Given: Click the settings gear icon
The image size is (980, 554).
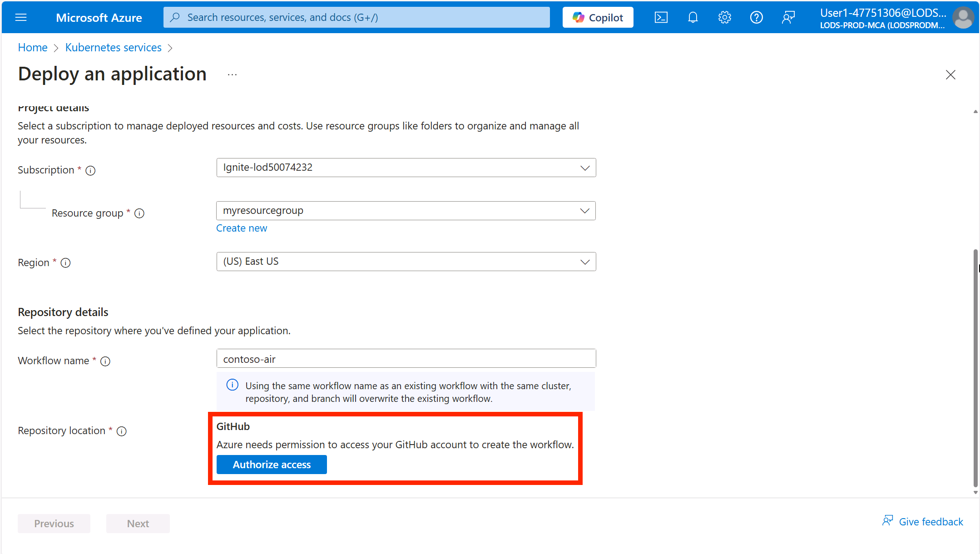Looking at the screenshot, I should pyautogui.click(x=723, y=17).
